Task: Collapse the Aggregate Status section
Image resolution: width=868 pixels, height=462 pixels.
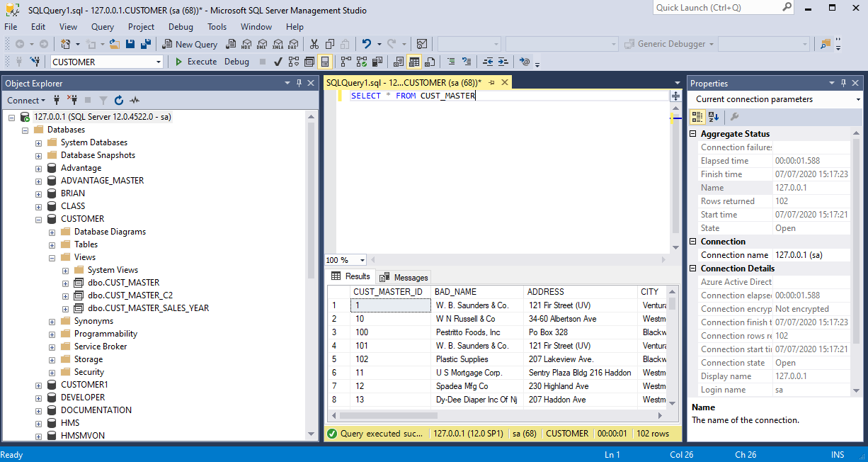Action: [695, 134]
